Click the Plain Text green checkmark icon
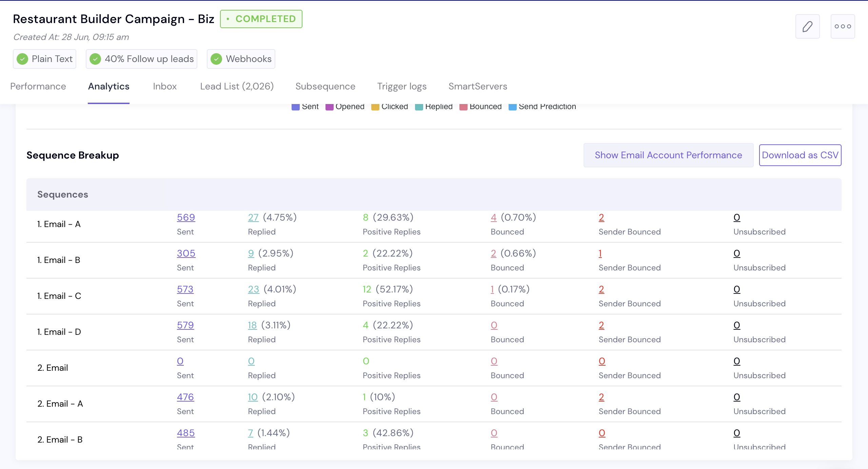The height and width of the screenshot is (469, 868). point(22,59)
